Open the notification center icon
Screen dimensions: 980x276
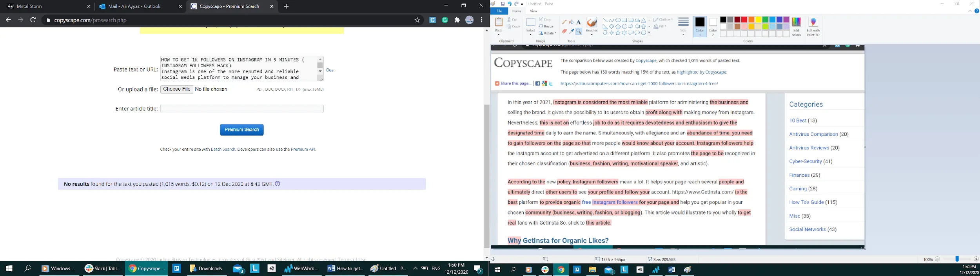[478, 269]
